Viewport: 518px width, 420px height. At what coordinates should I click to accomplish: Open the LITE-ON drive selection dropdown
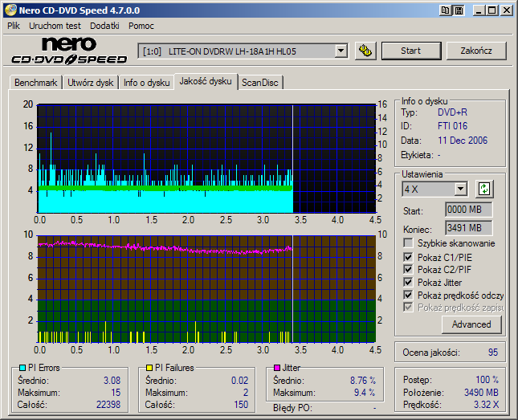click(x=341, y=51)
